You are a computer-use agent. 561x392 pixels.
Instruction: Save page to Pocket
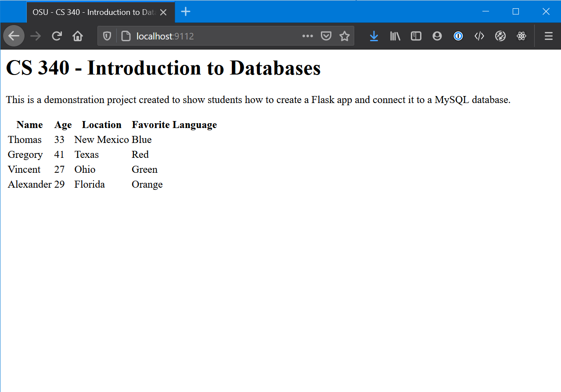[x=326, y=36]
